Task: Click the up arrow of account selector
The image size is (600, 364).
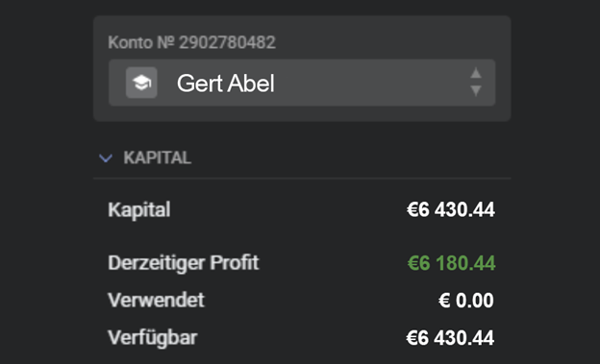Action: 476,73
